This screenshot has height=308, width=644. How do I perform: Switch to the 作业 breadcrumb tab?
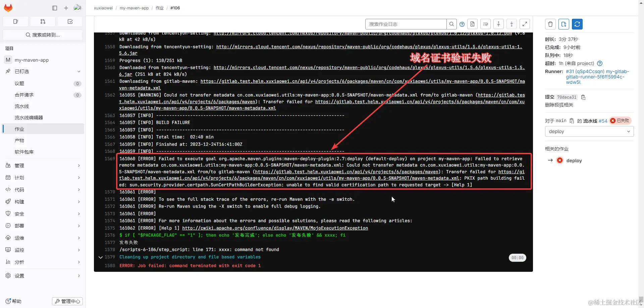(x=160, y=8)
